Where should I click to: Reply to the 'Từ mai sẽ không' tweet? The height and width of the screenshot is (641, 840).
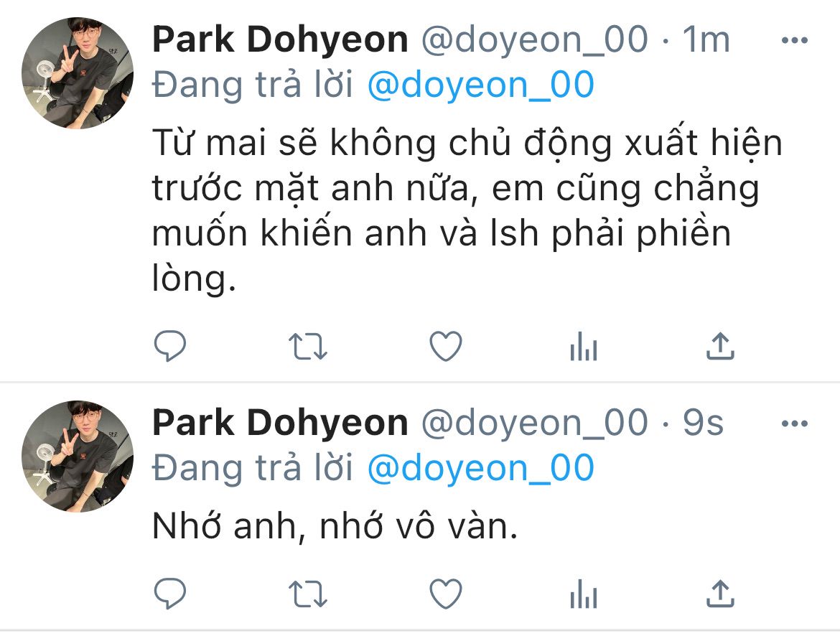pyautogui.click(x=170, y=345)
